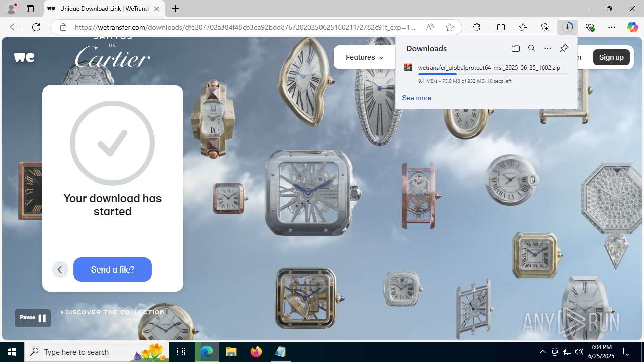Search downloads magnifier icon
The image size is (644, 362).
[x=532, y=48]
